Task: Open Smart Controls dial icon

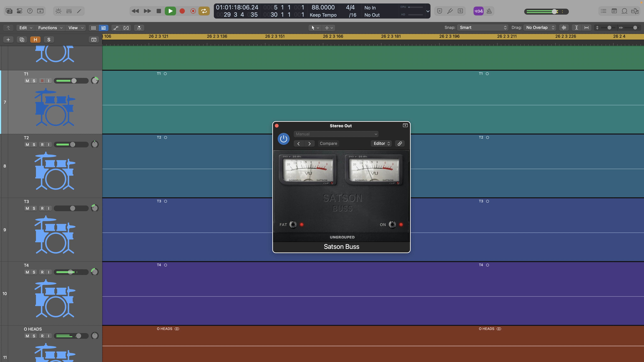Action: 58,11
